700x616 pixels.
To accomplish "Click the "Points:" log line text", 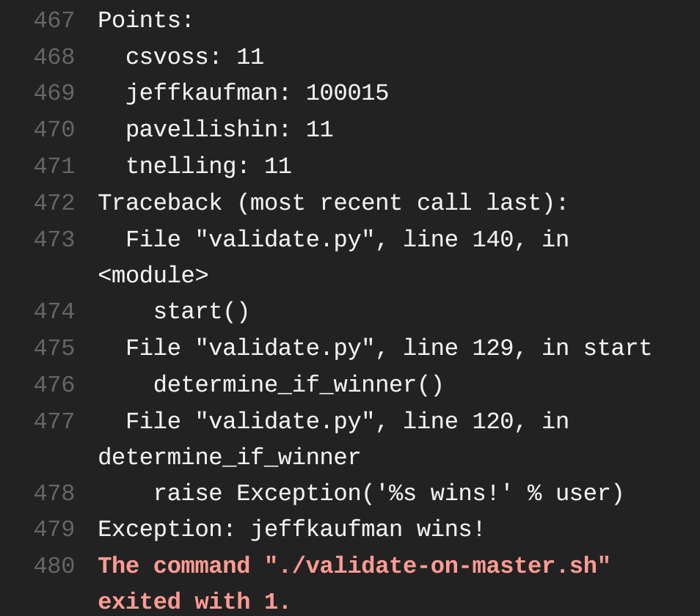I will point(145,21).
